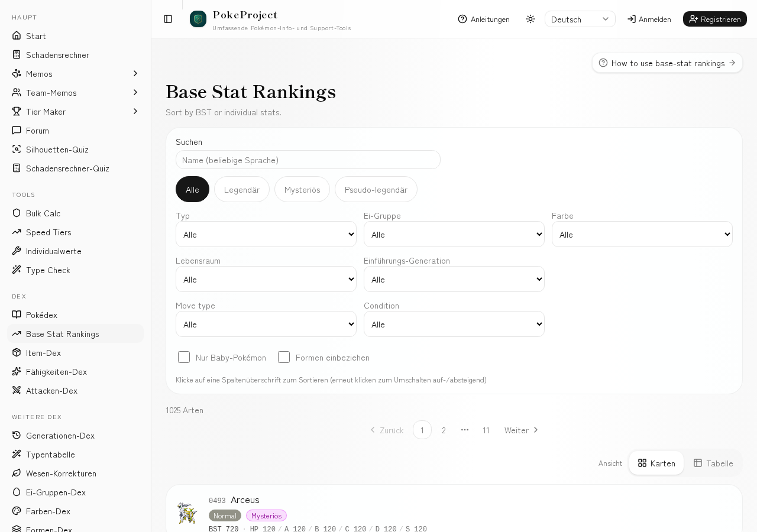Click the Item-Dex box icon
Image resolution: width=757 pixels, height=532 pixels.
pyautogui.click(x=17, y=352)
